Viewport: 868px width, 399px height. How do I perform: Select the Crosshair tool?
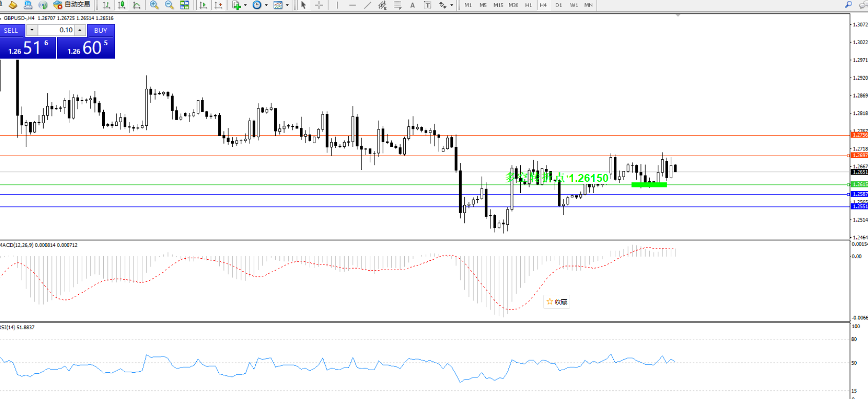[319, 5]
